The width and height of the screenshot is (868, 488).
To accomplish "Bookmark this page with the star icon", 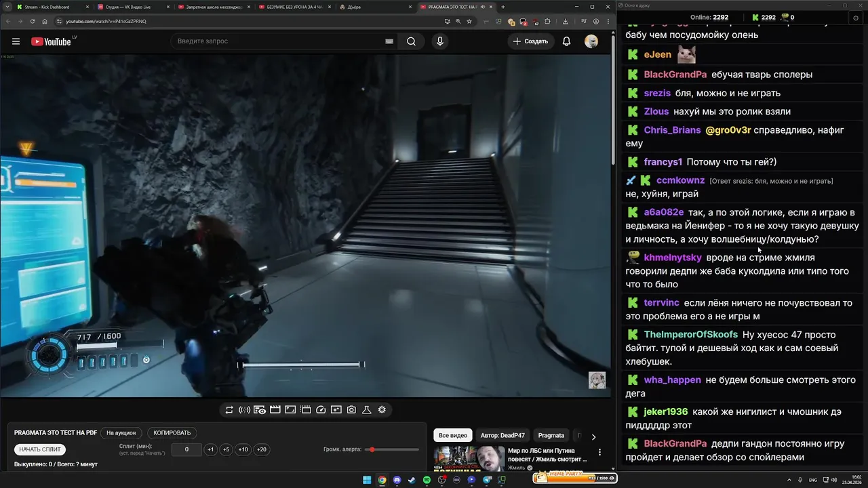I will coord(469,21).
